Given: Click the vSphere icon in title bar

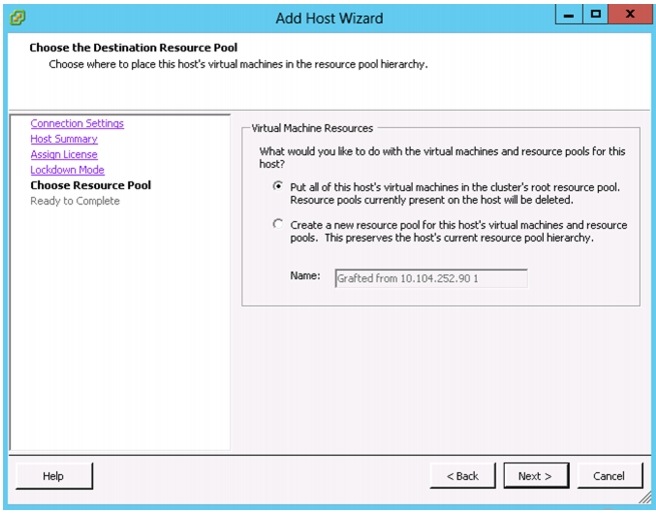Looking at the screenshot, I should (x=18, y=18).
